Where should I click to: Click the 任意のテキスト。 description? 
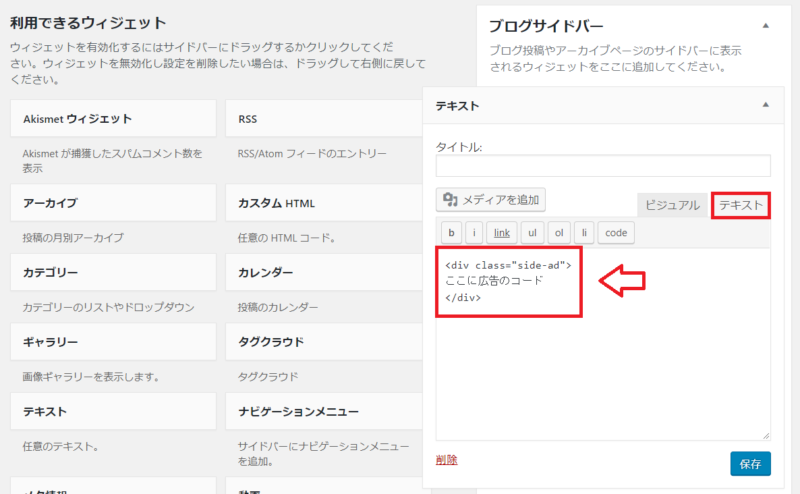coord(60,447)
